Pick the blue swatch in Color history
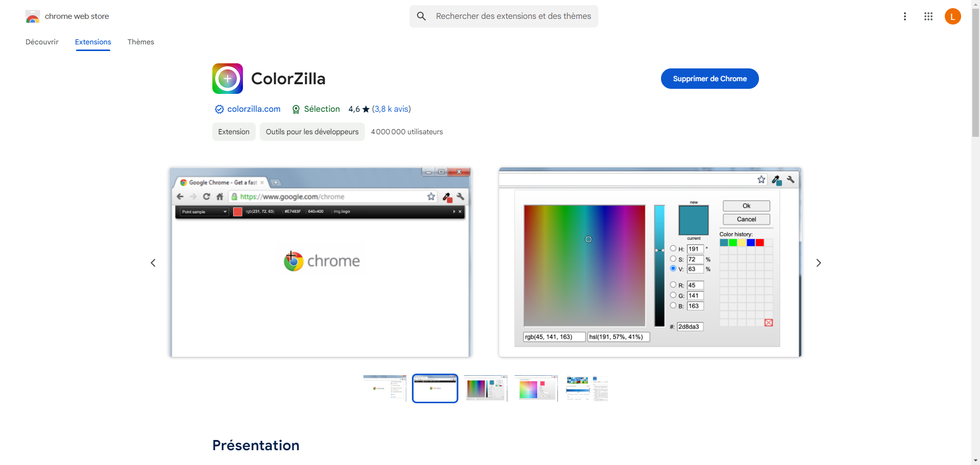Image resolution: width=980 pixels, height=465 pixels. coord(751,242)
